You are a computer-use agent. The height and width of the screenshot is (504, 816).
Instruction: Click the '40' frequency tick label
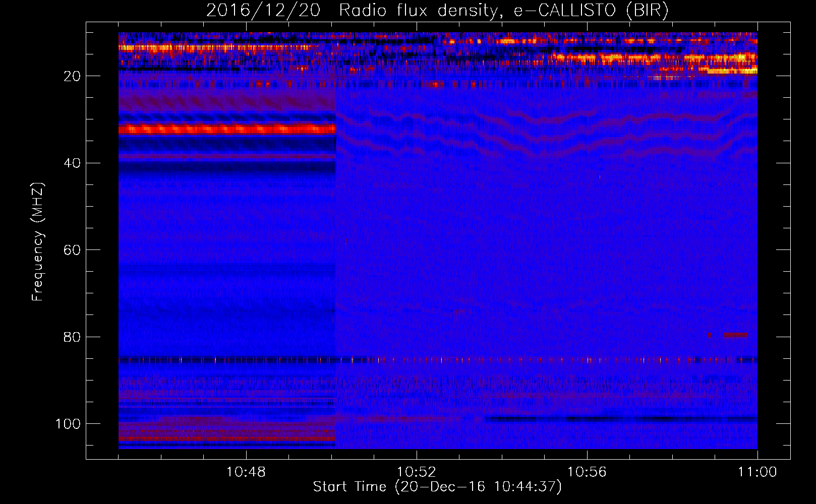pyautogui.click(x=72, y=163)
